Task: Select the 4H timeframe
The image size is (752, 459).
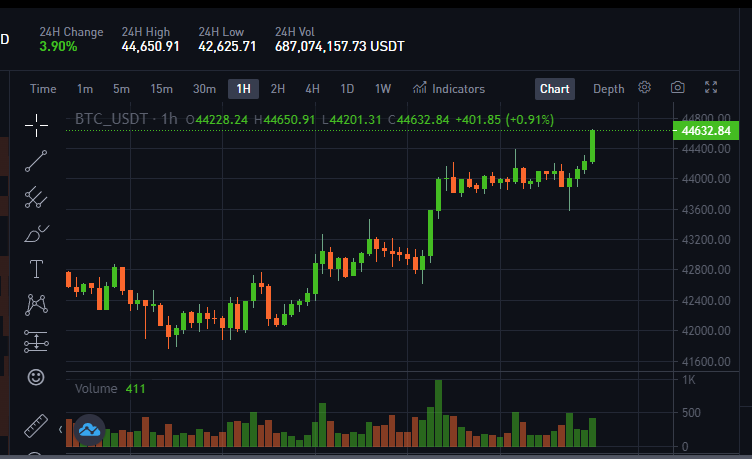Action: point(312,89)
